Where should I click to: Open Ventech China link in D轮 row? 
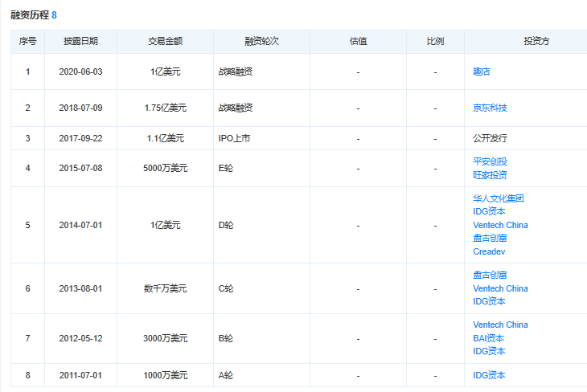click(500, 225)
